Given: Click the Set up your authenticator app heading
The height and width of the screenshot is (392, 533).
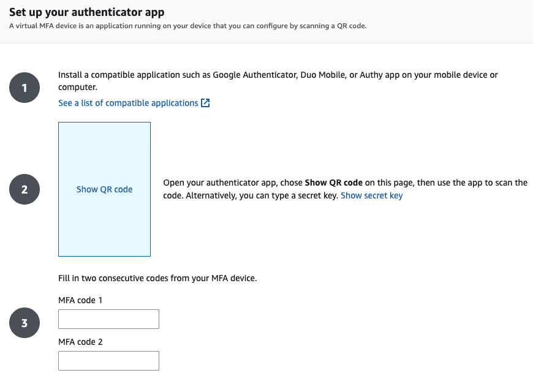Looking at the screenshot, I should (x=87, y=12).
